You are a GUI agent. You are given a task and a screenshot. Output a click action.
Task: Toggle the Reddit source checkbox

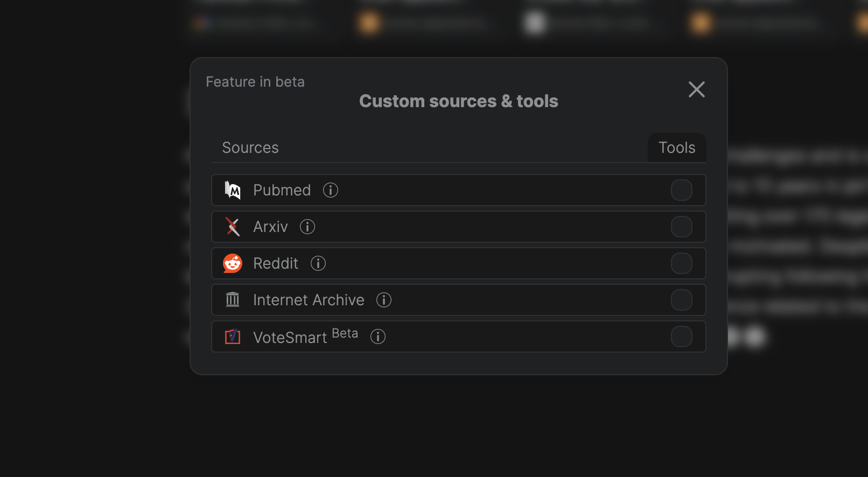click(682, 263)
